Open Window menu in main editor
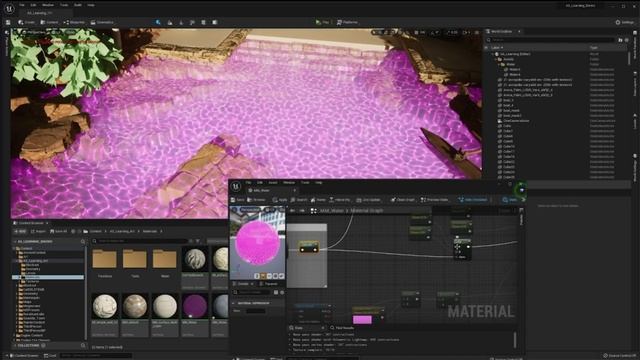The image size is (640, 360). pyautogui.click(x=48, y=5)
